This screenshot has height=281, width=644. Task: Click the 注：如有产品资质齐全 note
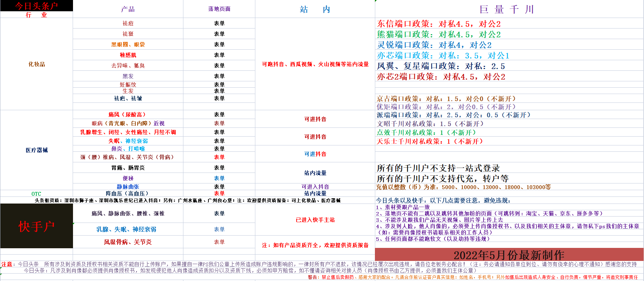pos(315,245)
